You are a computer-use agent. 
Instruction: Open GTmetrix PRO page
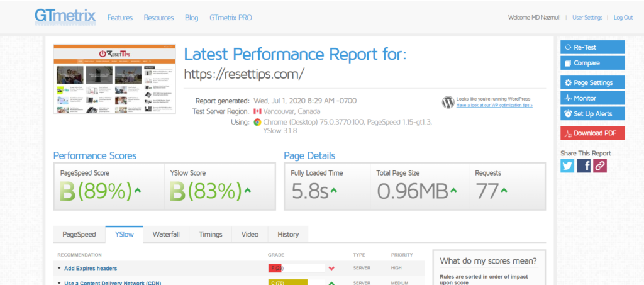(x=231, y=18)
